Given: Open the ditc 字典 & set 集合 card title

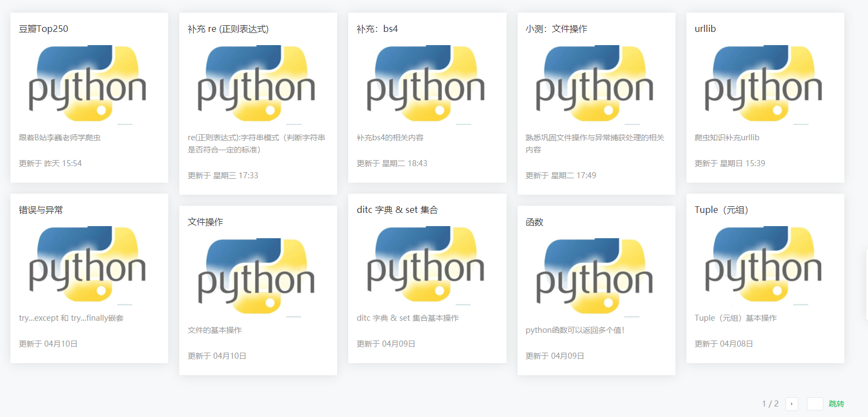Looking at the screenshot, I should click(x=397, y=210).
